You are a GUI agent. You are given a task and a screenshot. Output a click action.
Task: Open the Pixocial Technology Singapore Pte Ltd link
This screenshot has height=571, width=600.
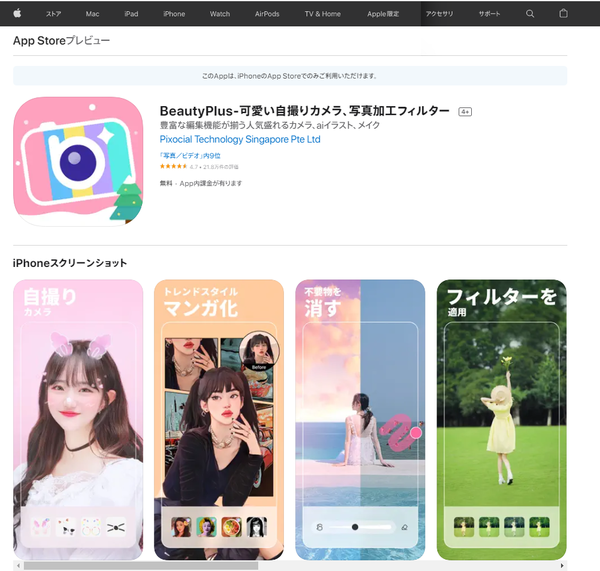point(240,139)
